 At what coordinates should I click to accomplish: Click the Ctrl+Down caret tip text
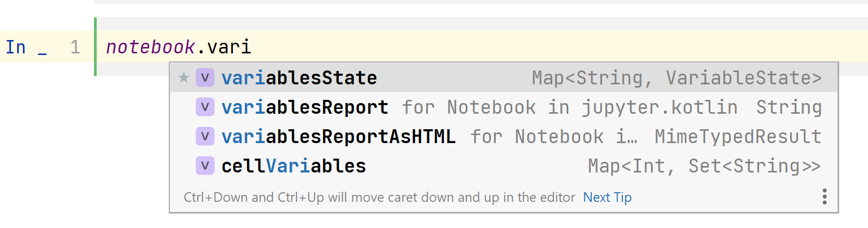click(x=379, y=198)
